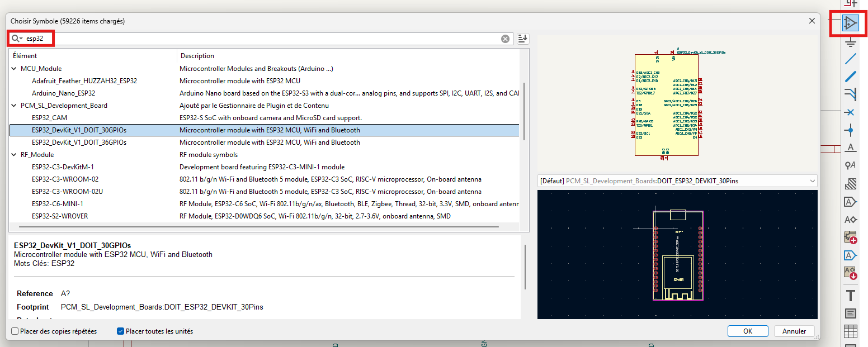Viewport: 868px width, 347px height.
Task: Click the footprint preview image
Action: coord(677,254)
